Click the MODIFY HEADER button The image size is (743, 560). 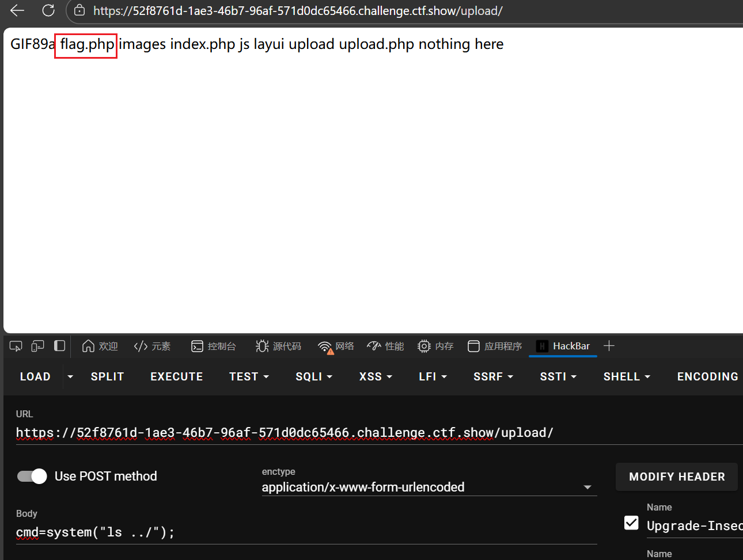coord(676,477)
